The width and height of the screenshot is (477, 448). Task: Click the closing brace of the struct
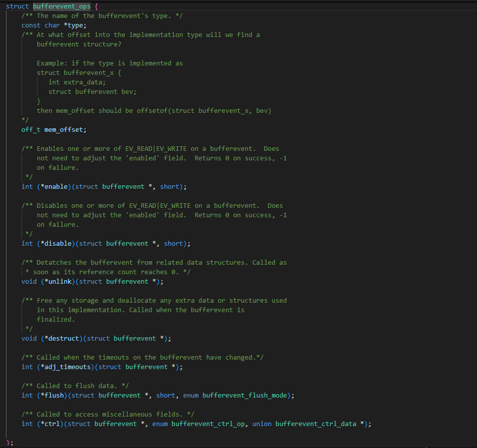[8, 443]
